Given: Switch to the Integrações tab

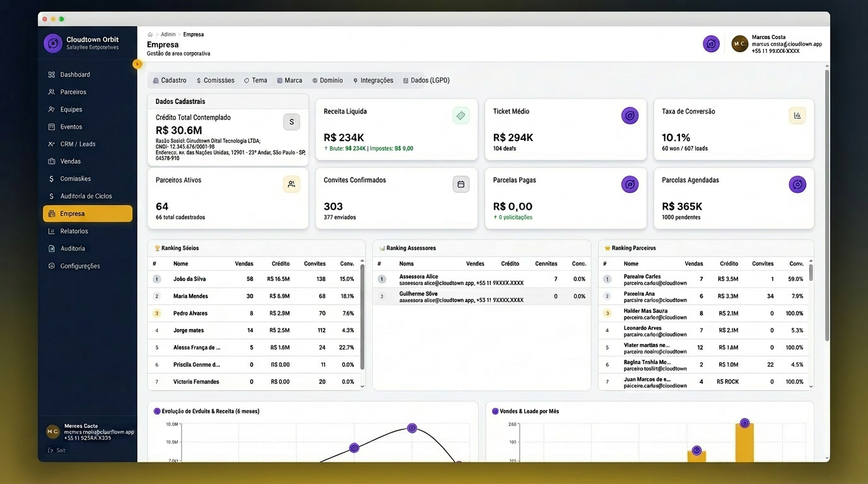Looking at the screenshot, I should [373, 81].
